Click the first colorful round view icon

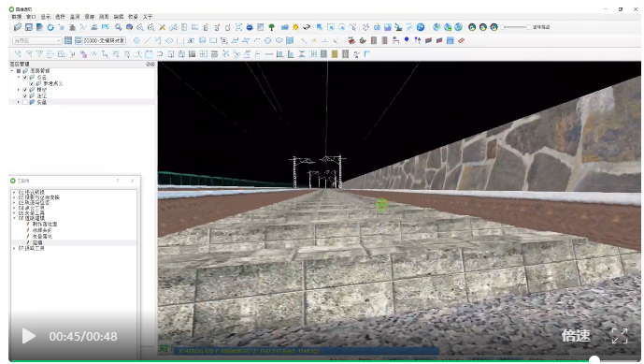(472, 27)
